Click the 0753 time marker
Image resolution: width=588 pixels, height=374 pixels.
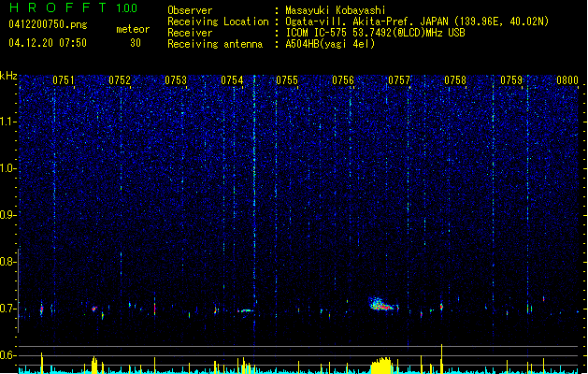pos(176,80)
